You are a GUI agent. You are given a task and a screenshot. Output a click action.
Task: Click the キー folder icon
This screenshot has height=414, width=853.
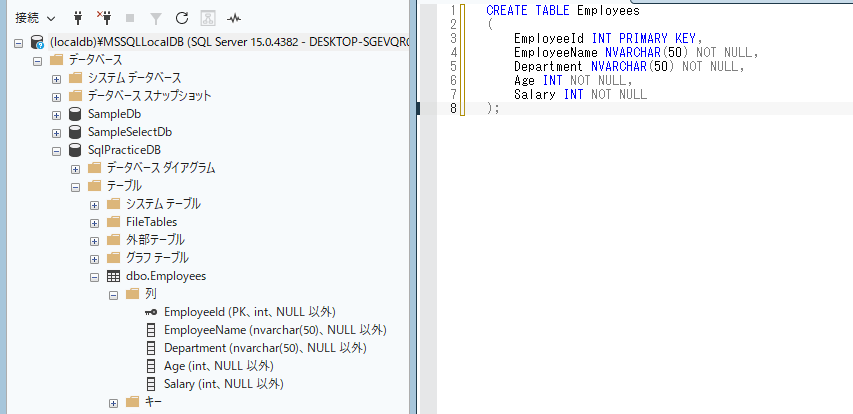(133, 403)
